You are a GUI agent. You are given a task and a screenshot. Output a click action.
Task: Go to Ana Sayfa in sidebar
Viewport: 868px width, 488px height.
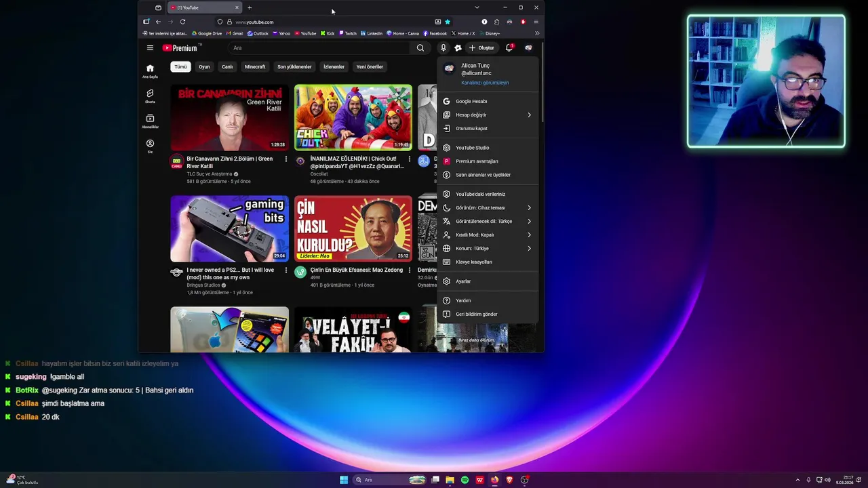pyautogui.click(x=150, y=71)
